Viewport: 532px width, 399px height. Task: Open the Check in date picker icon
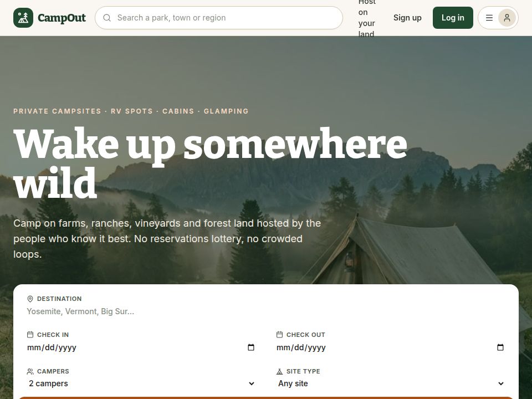point(250,347)
